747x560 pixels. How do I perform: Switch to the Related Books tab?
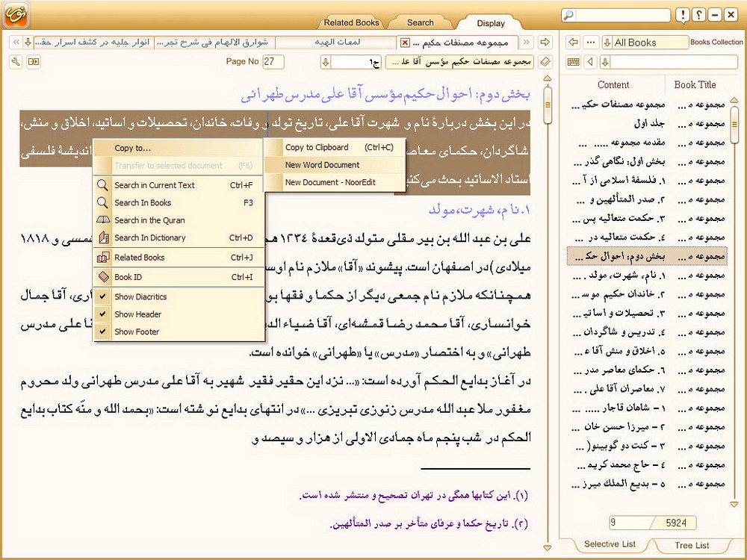pos(353,22)
